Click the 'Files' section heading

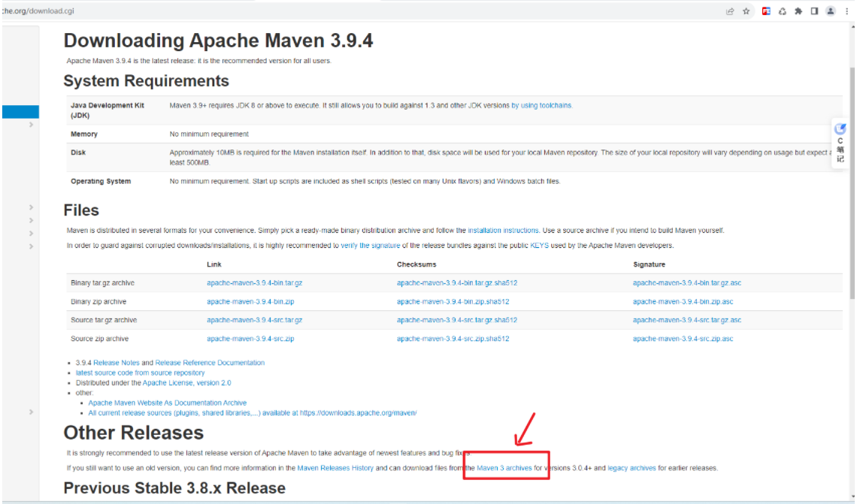(81, 210)
